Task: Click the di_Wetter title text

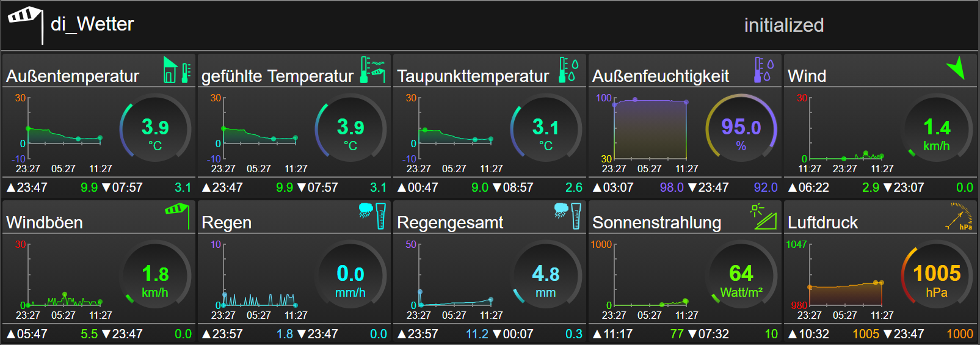Action: tap(92, 24)
